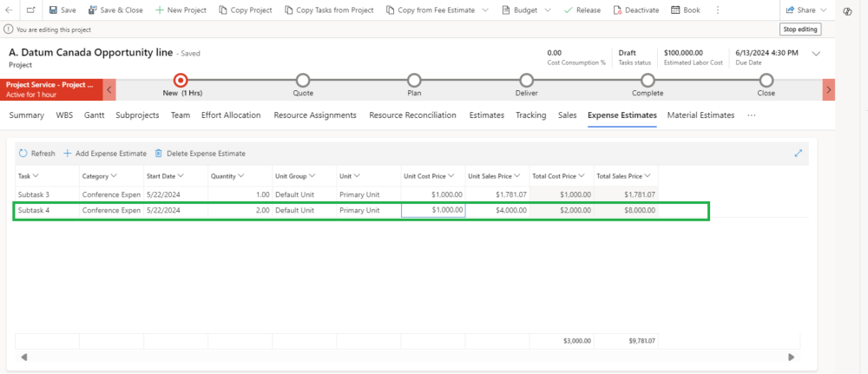Viewport: 868px width, 374px height.
Task: Click the Save & Close icon
Action: click(x=93, y=10)
